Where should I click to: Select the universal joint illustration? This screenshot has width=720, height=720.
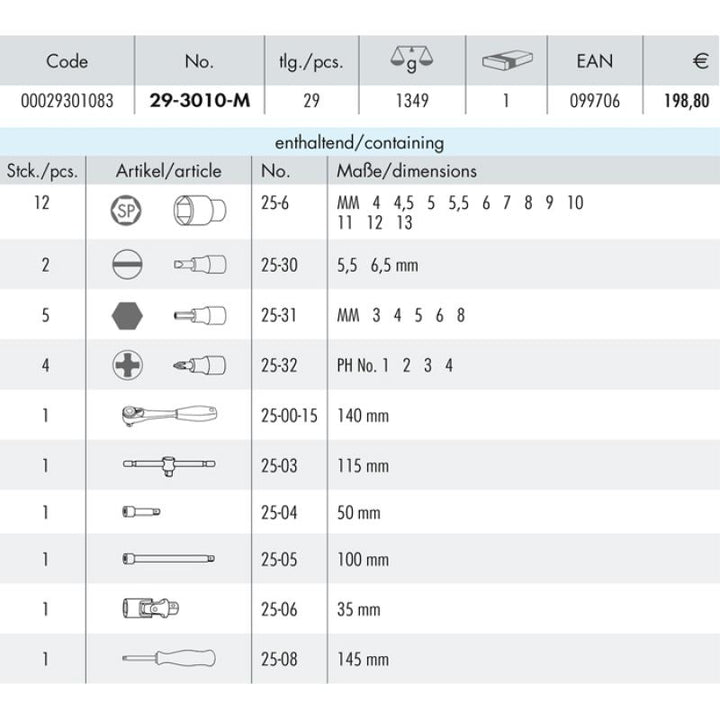tap(148, 608)
